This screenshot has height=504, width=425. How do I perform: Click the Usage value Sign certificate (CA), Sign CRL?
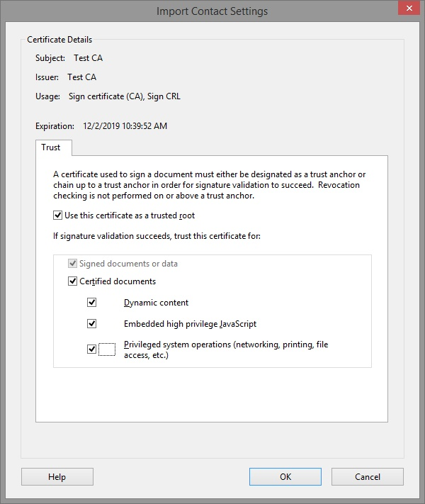coord(125,96)
